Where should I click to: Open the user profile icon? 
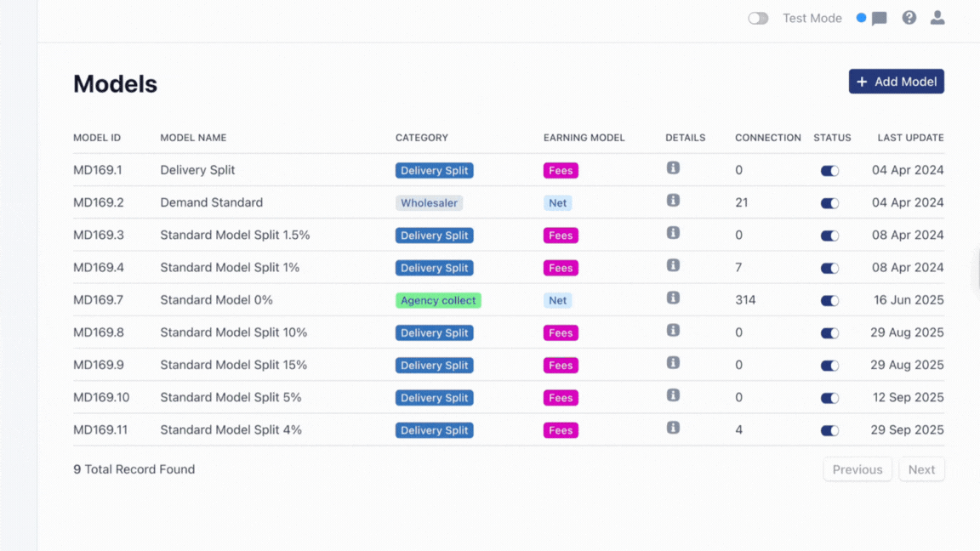[937, 18]
